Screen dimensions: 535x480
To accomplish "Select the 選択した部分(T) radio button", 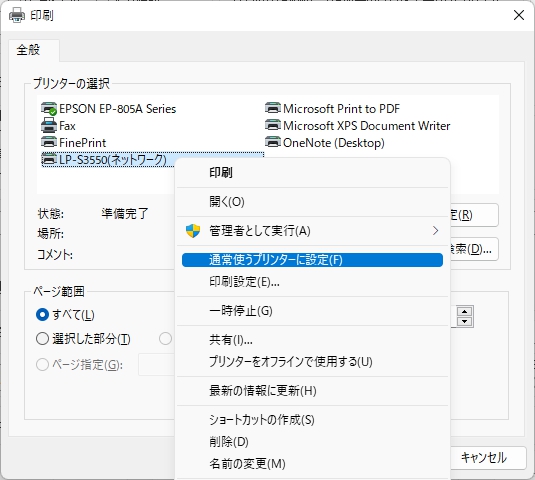I will pos(42,339).
